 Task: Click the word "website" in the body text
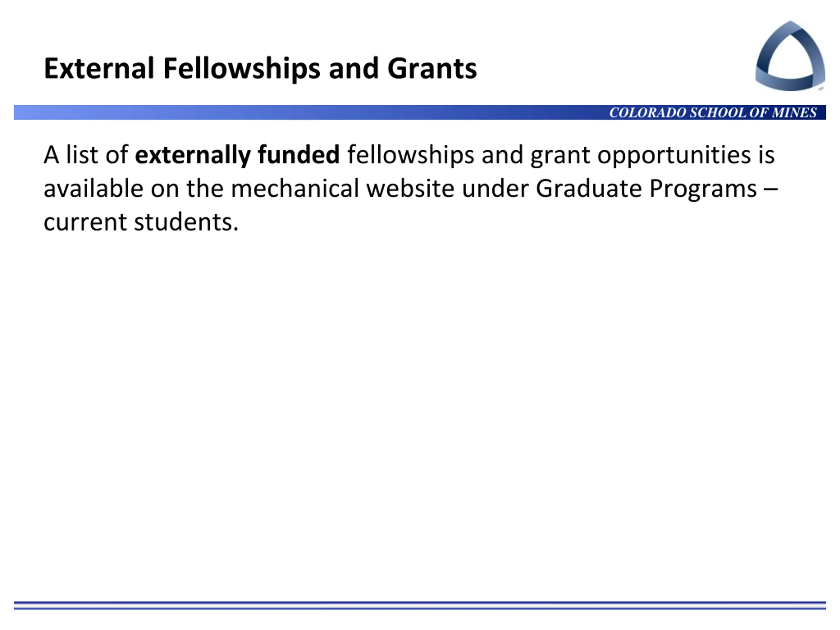(410, 189)
